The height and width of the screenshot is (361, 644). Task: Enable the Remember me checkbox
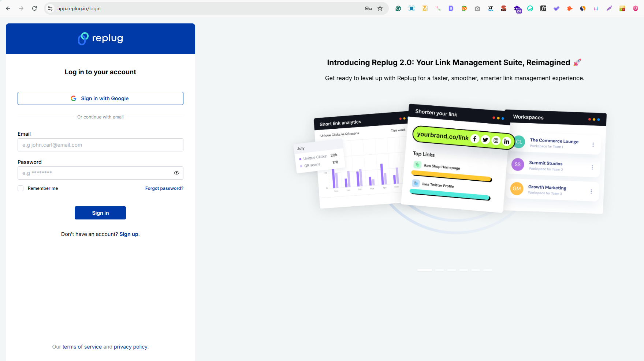point(20,188)
